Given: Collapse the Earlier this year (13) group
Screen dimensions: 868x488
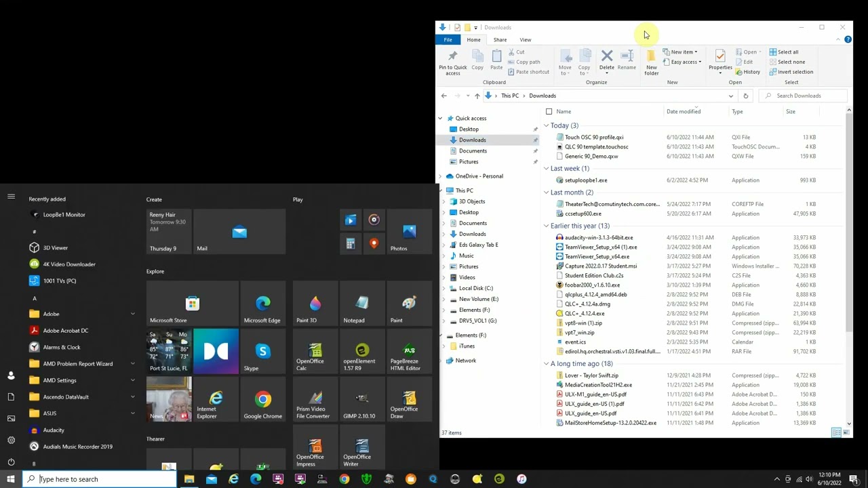Looking at the screenshot, I should 547,226.
